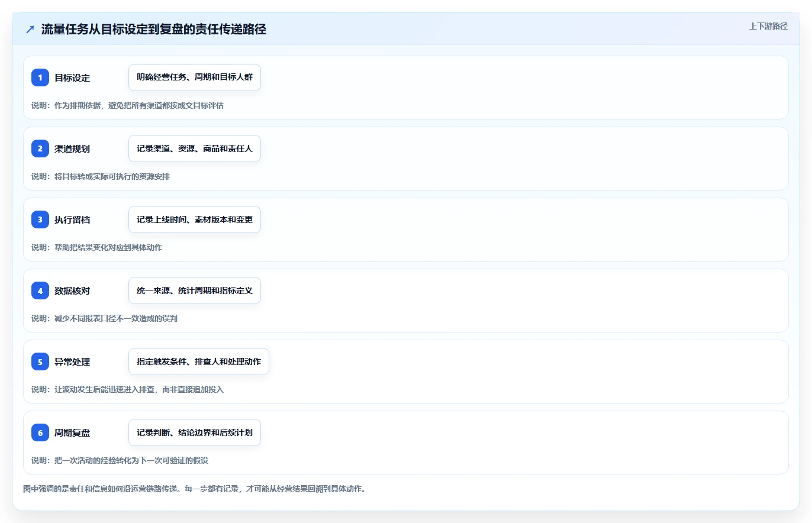Image resolution: width=812 pixels, height=523 pixels.
Task: Click the step 5 number badge
Action: tap(40, 361)
